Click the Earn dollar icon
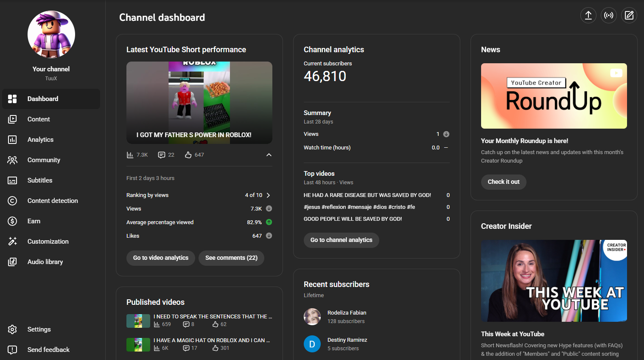The height and width of the screenshot is (360, 644). 12,221
